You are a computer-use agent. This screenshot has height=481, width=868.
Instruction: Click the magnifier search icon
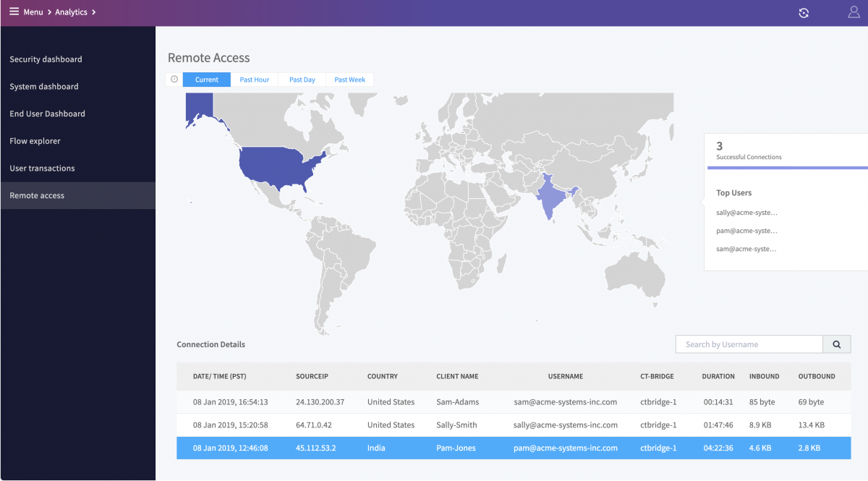click(x=837, y=344)
